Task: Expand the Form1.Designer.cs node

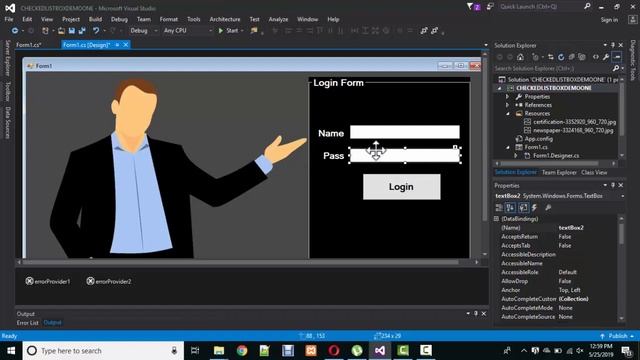Action: click(x=516, y=156)
